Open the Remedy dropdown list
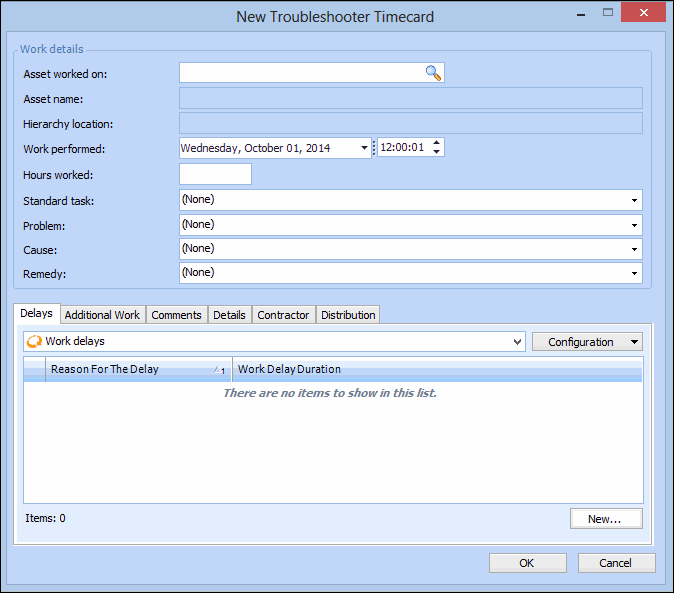The height and width of the screenshot is (593, 674). [x=634, y=273]
